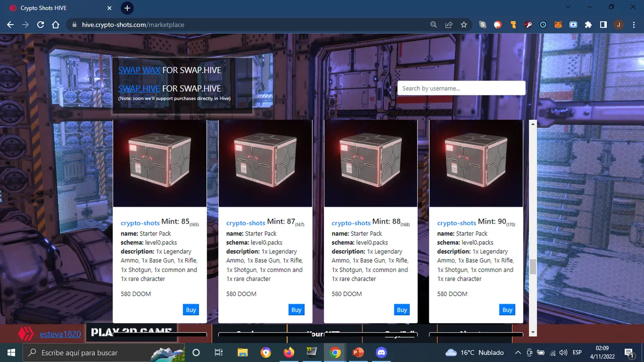644x362 pixels.
Task: Click the Hive logo beside esteva1820
Action: pos(26,334)
